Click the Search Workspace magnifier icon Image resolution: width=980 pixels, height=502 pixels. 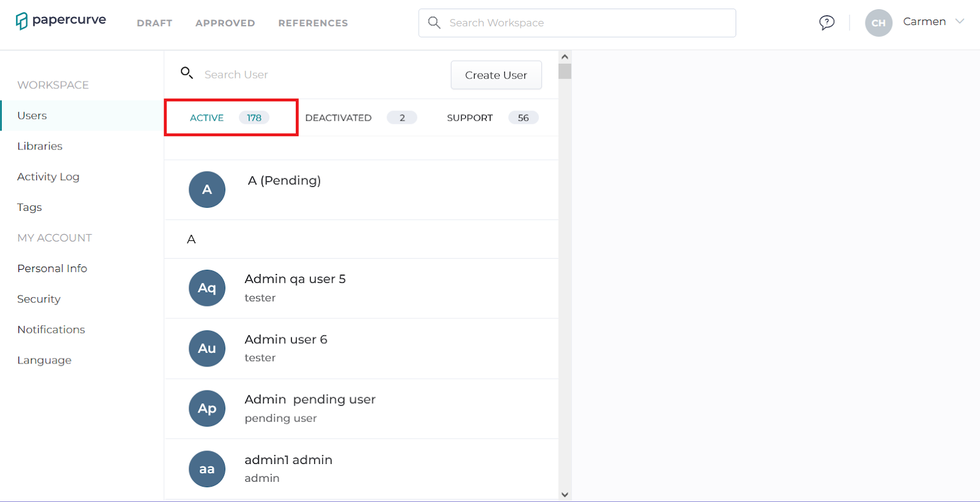pyautogui.click(x=434, y=23)
